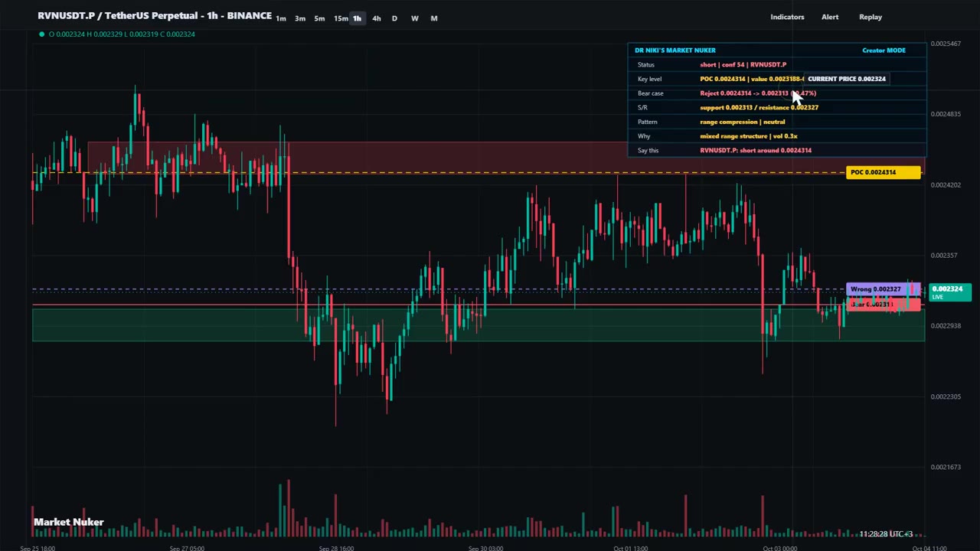
Task: Click the Oct 01 13:00 time axis label
Action: click(x=631, y=548)
